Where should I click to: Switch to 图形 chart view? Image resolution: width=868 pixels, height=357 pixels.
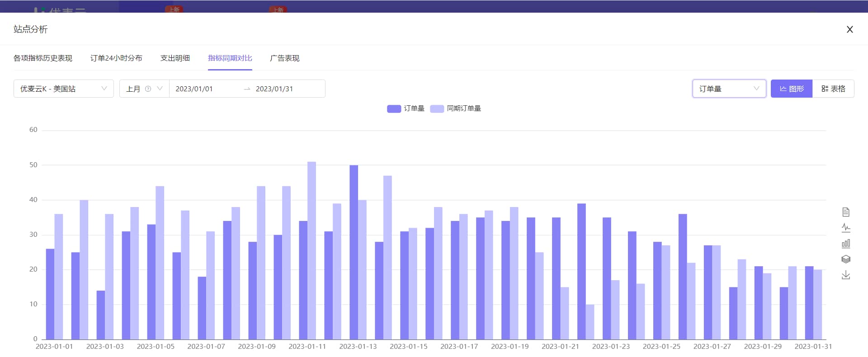coord(792,89)
